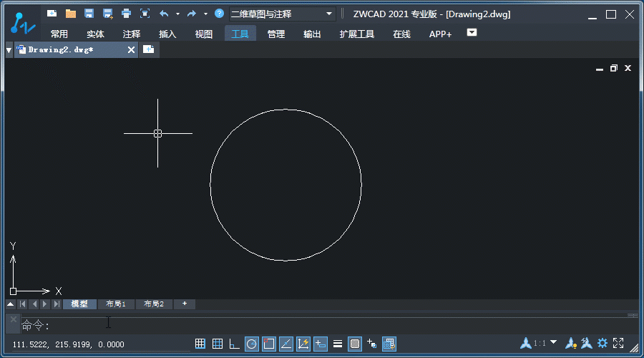
Task: Add a new layout with the + button
Action: pyautogui.click(x=185, y=304)
